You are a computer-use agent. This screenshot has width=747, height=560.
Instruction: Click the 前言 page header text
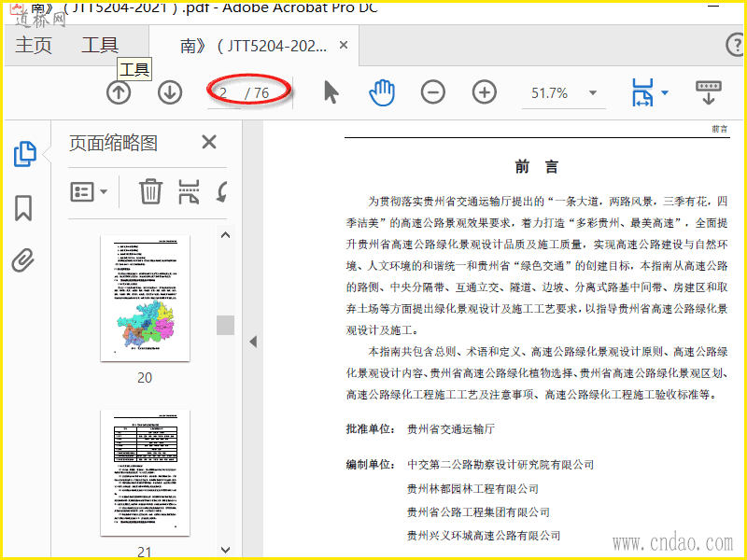(x=719, y=129)
